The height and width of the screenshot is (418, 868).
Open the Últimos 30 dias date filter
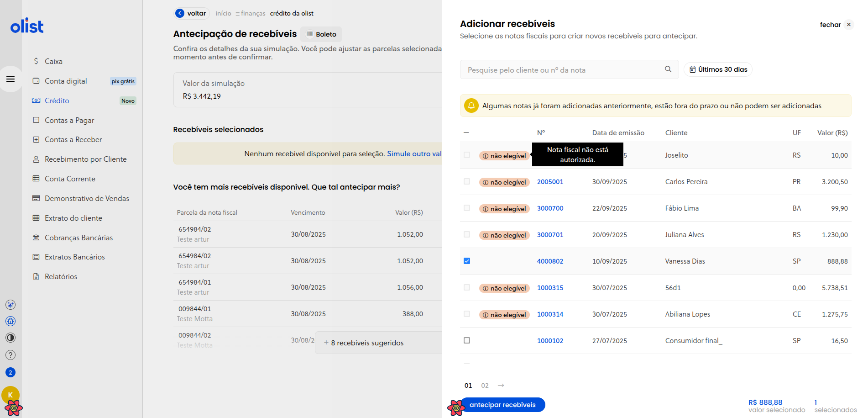(718, 69)
